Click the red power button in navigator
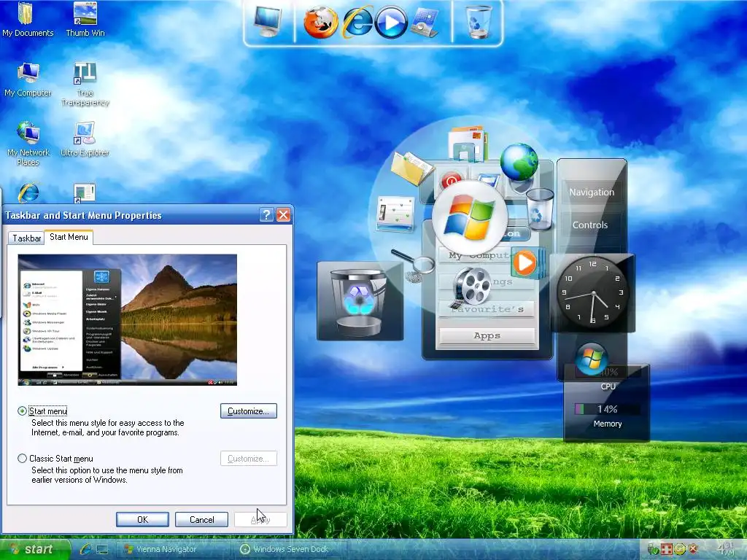The height and width of the screenshot is (560, 747). 451,181
